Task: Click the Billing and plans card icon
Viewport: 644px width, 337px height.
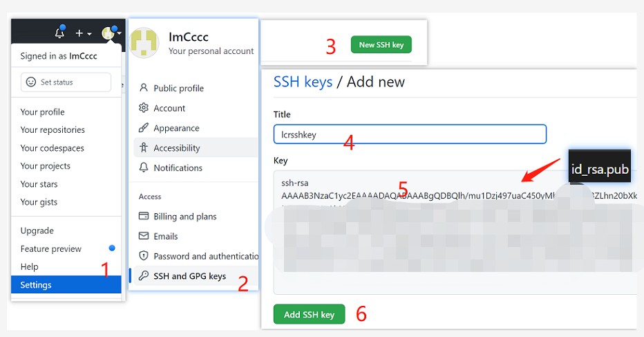Action: (x=143, y=216)
